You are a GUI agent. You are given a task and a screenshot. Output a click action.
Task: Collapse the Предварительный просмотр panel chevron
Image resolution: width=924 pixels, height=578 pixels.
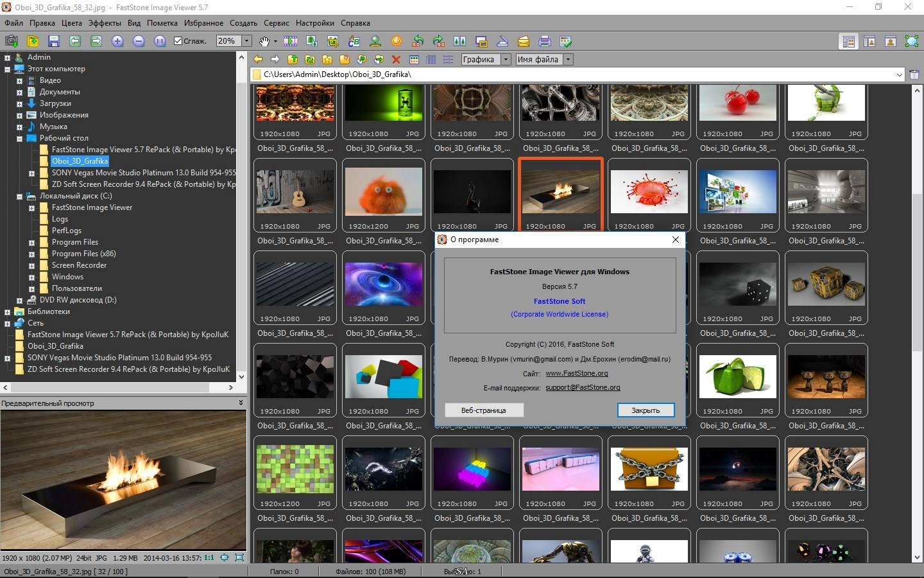241,403
